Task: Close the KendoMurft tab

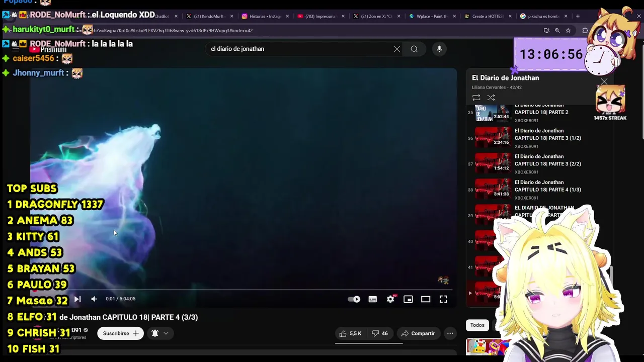Action: [x=231, y=16]
